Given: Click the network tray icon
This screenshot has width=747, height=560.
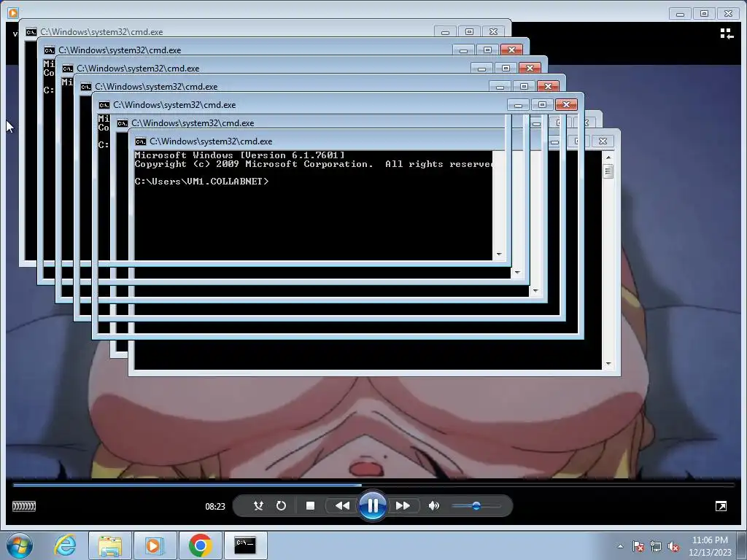Looking at the screenshot, I should (656, 546).
